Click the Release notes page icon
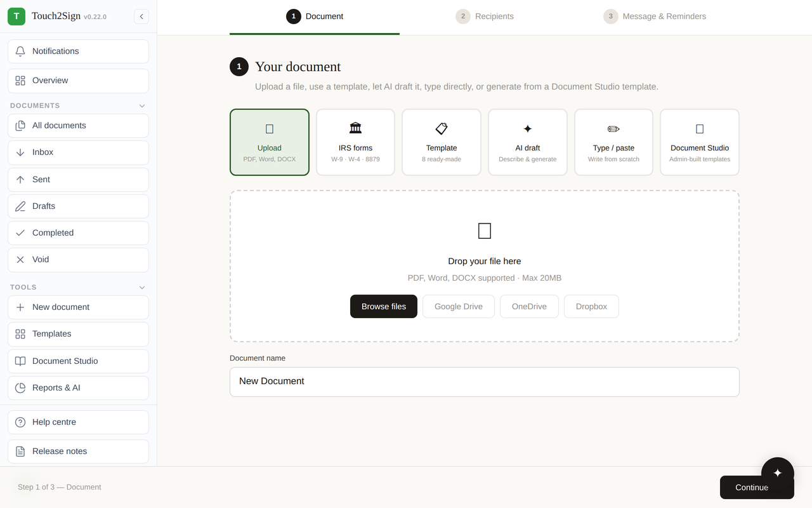This screenshot has width=812, height=508. 20,451
